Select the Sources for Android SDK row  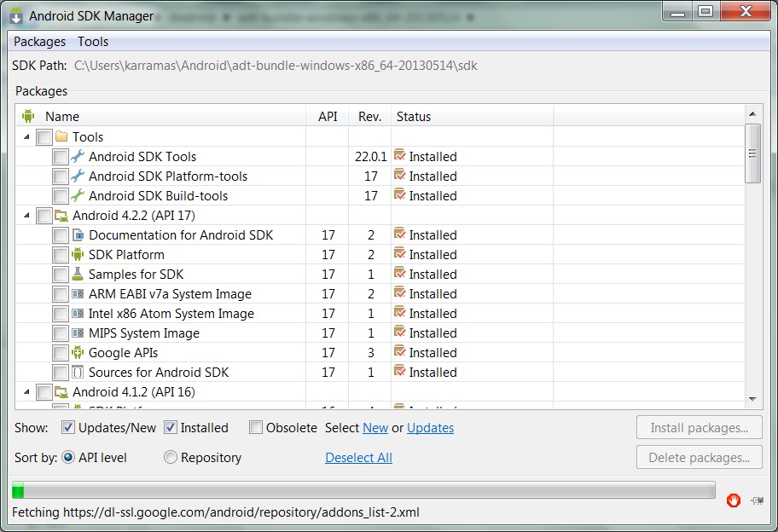(380, 373)
